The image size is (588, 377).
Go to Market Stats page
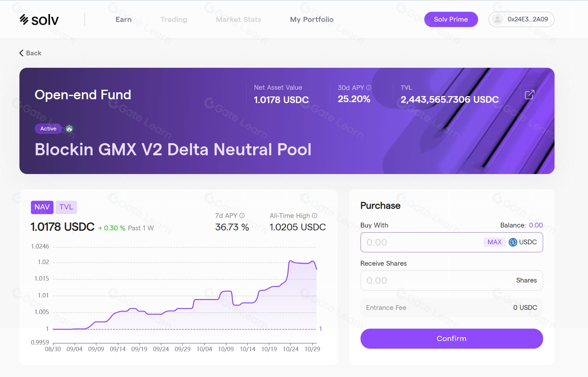(x=238, y=19)
